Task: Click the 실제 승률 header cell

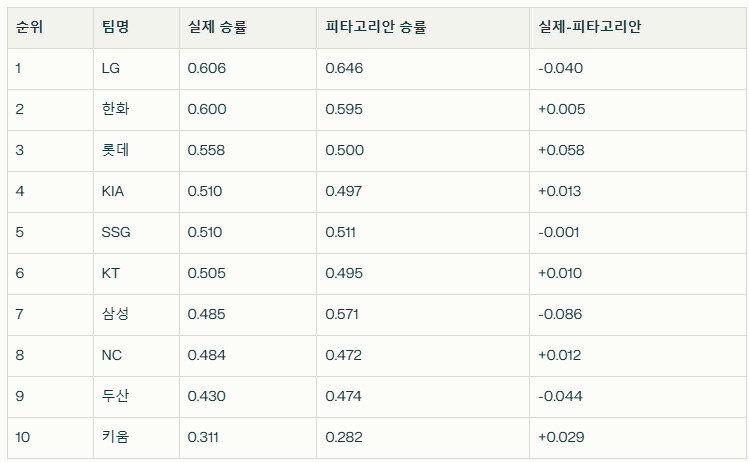Action: 247,27
